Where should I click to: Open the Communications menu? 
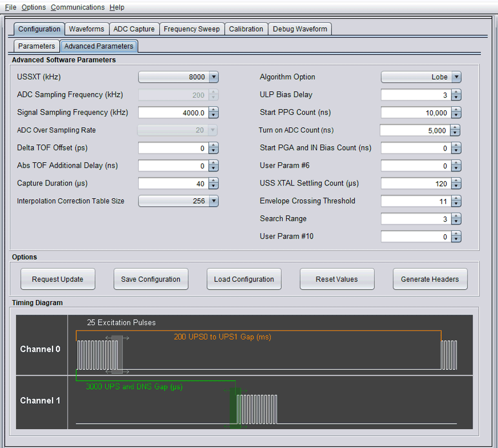click(77, 7)
